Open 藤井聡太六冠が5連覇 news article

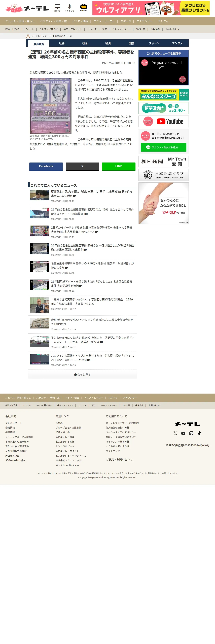point(92,194)
